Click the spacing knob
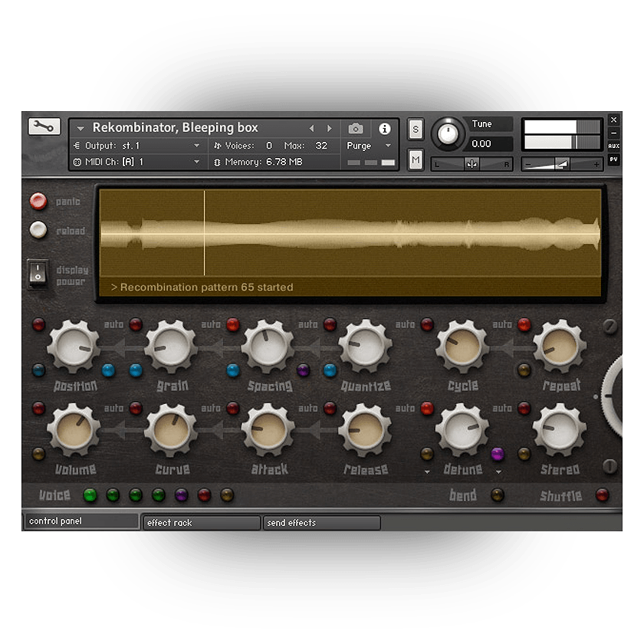Screen dimensions: 644x644 (268, 347)
